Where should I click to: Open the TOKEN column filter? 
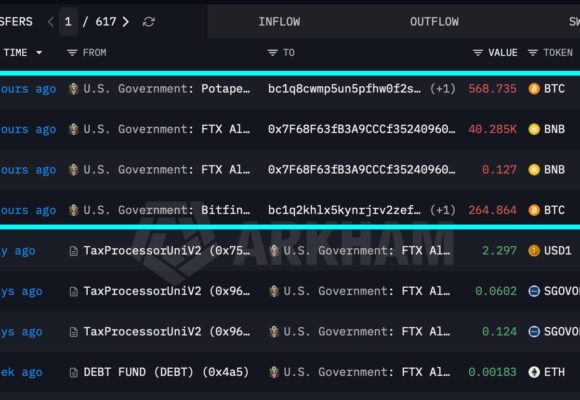coord(532,53)
